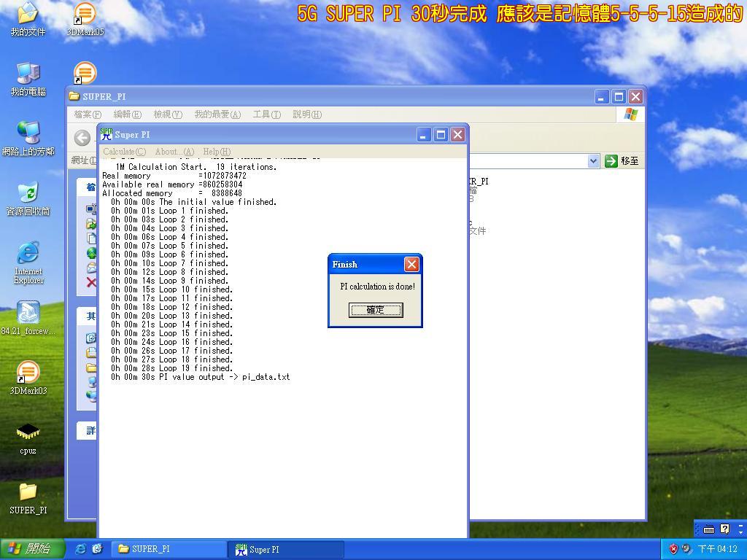The image size is (747, 560).
Task: Click the 'Allocated memory = 8388648' line
Action: pyautogui.click(x=172, y=193)
